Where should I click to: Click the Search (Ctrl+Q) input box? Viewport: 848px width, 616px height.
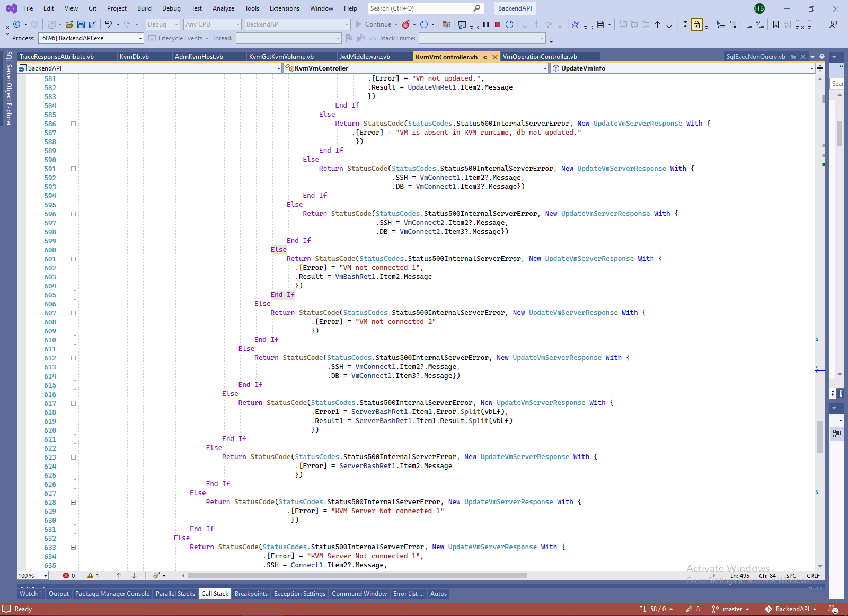click(x=426, y=8)
